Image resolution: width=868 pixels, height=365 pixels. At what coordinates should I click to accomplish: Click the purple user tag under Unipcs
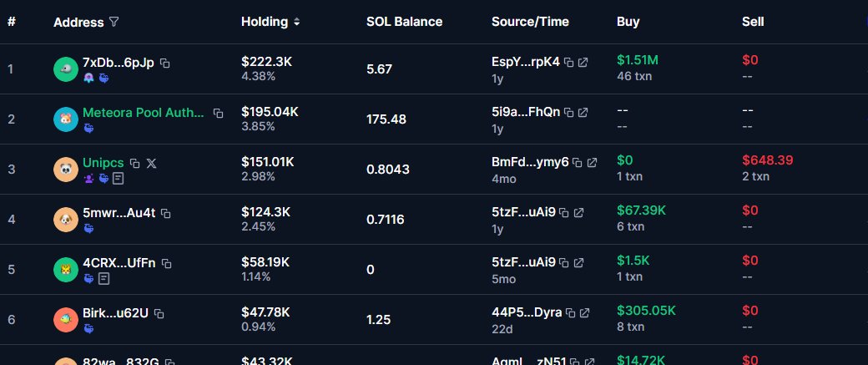click(x=88, y=179)
